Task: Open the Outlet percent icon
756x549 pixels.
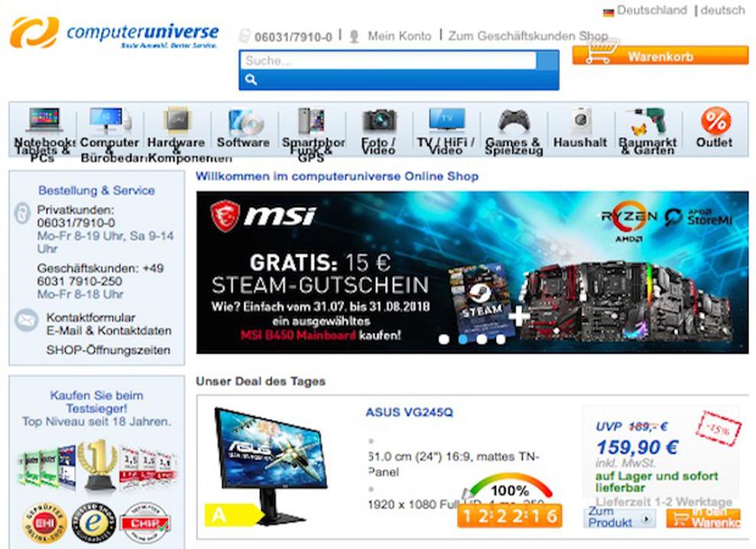Action: pyautogui.click(x=715, y=121)
